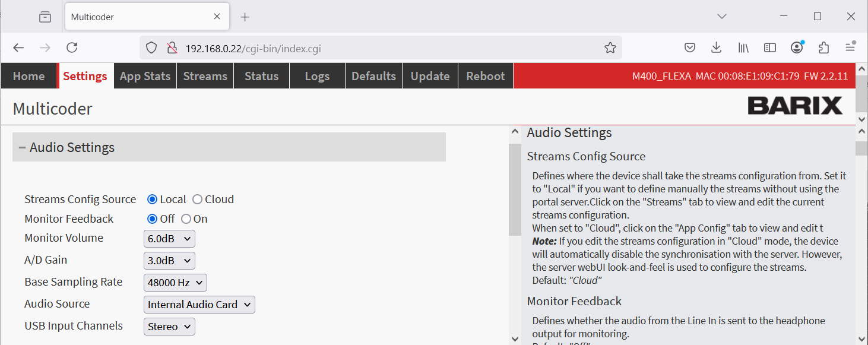Open the Firefox downloads icon
Image resolution: width=868 pixels, height=345 pixels.
717,48
